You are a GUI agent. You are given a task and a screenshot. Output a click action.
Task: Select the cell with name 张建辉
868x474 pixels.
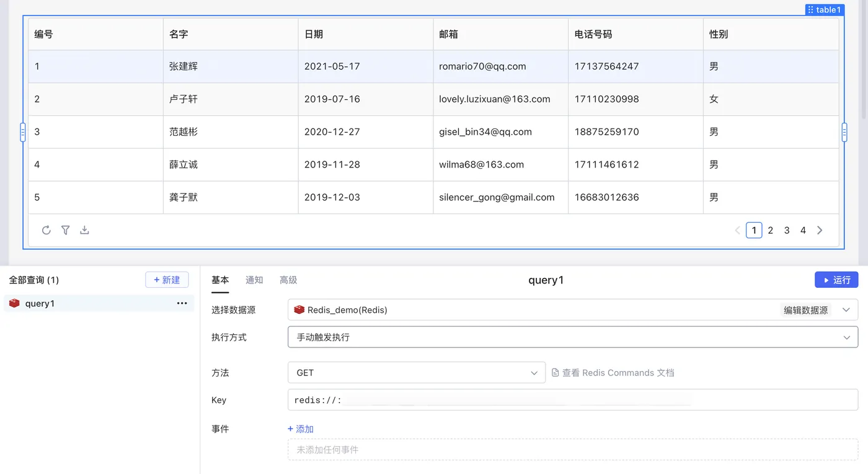click(231, 66)
